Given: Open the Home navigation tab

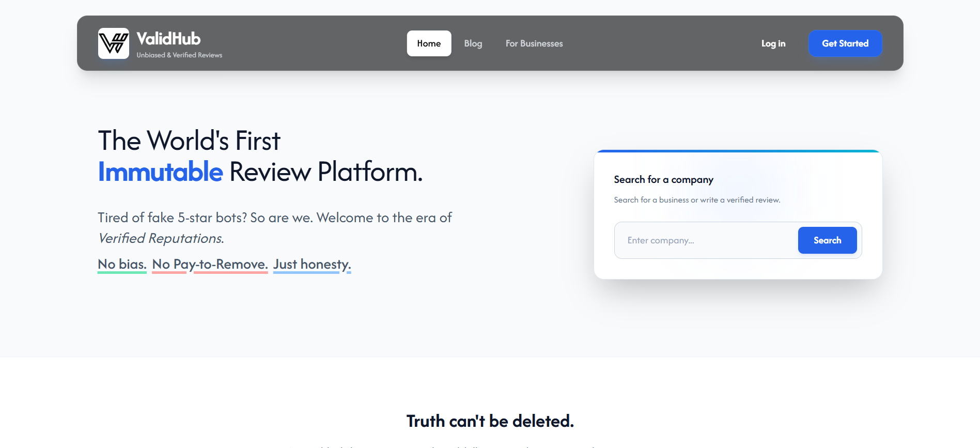Looking at the screenshot, I should click(429, 43).
